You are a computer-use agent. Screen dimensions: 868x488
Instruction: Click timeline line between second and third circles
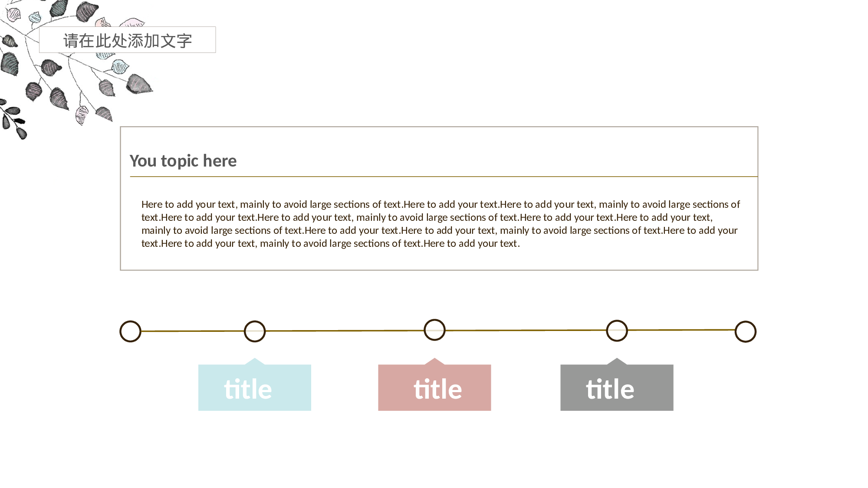pos(345,331)
